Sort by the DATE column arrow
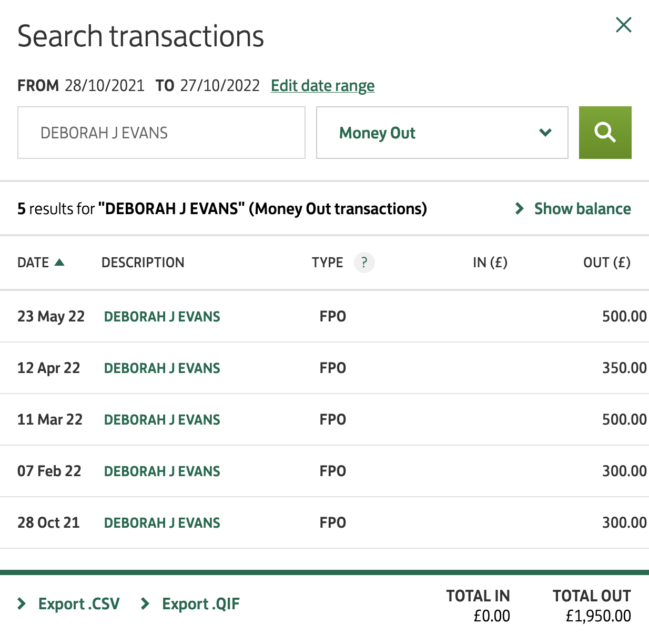This screenshot has width=649, height=644. point(59,262)
